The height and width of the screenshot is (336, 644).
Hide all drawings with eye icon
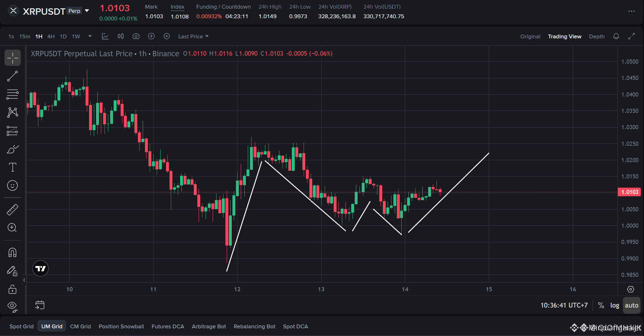[x=12, y=307]
